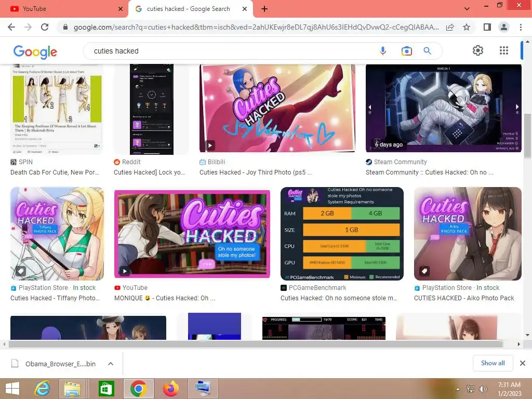Click the 'MONIQUE - Cuties Hacked: Oh ...' title
The width and height of the screenshot is (532, 399).
click(165, 298)
